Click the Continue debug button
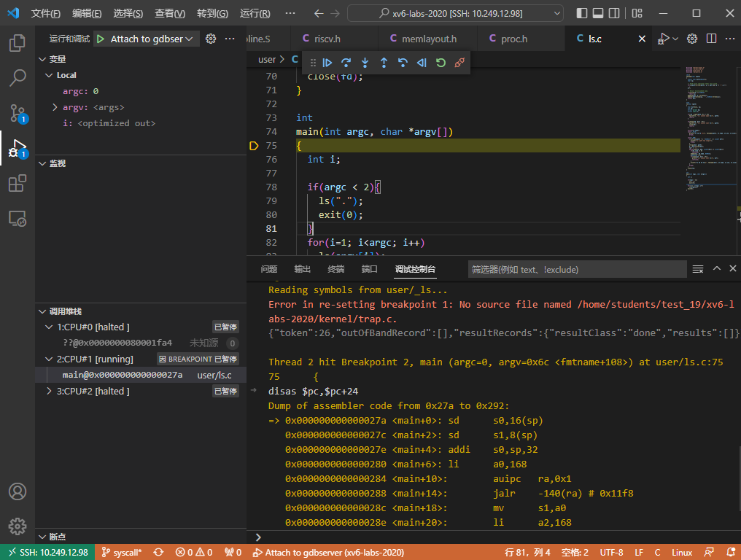This screenshot has height=560, width=741. (327, 63)
